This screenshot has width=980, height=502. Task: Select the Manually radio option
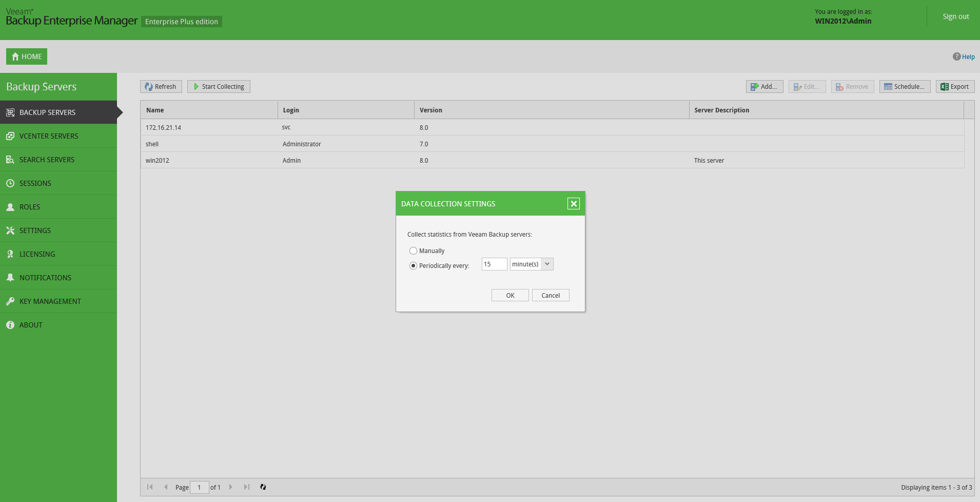point(413,251)
